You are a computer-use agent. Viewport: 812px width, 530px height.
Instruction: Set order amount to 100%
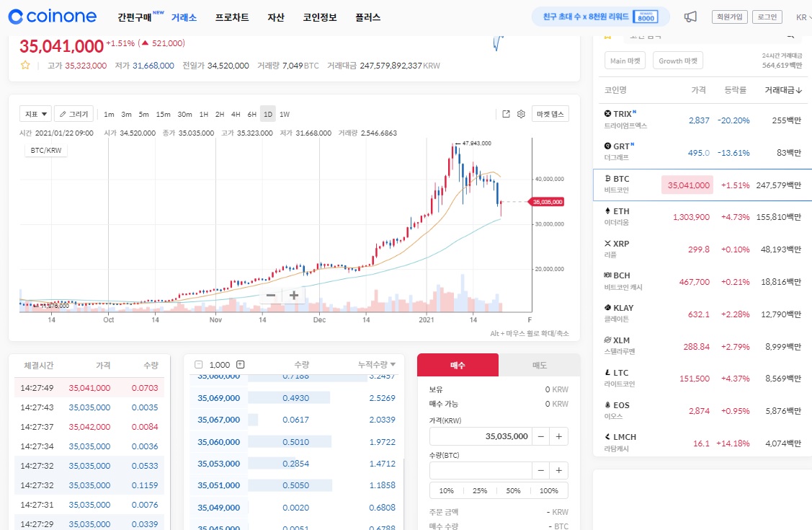click(549, 490)
